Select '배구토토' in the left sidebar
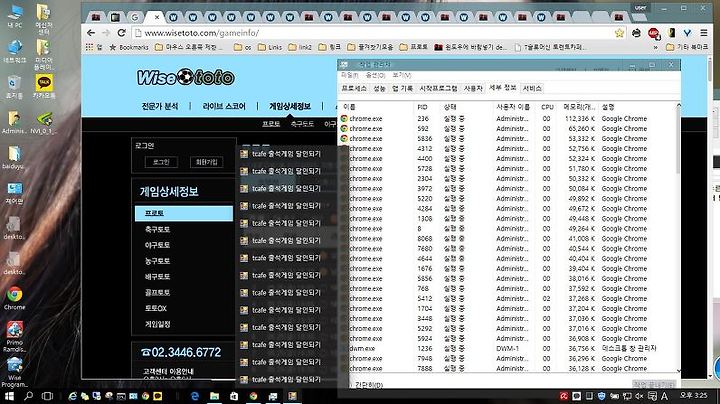 click(x=158, y=276)
